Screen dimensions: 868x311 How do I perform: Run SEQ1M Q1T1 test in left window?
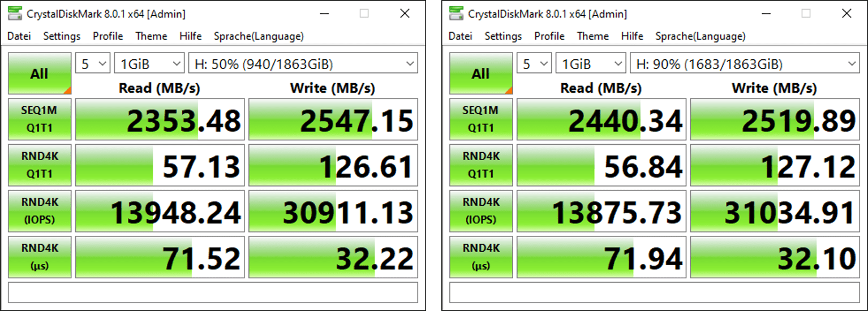(40, 119)
